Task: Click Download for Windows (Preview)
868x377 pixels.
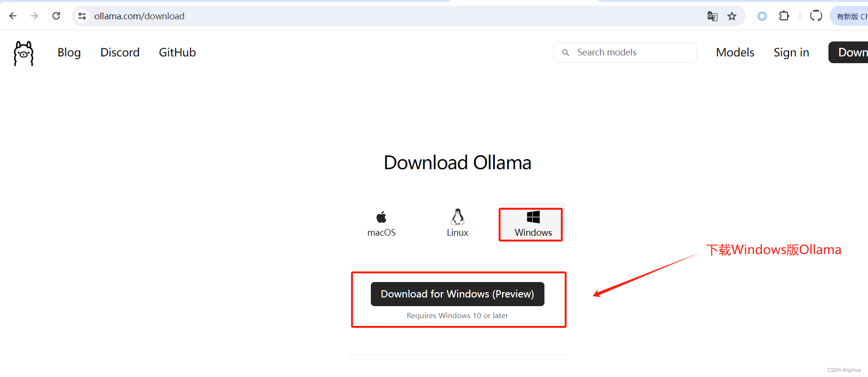Action: coord(458,294)
